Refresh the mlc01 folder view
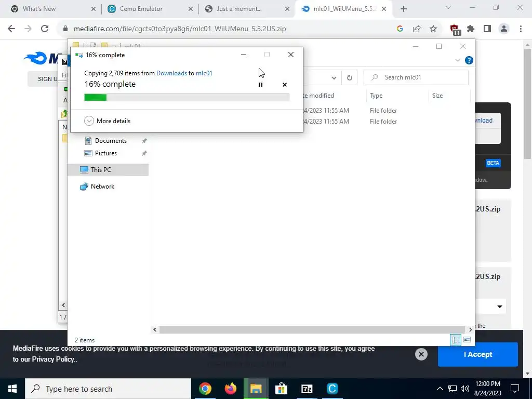This screenshot has height=399, width=532. pyautogui.click(x=350, y=78)
